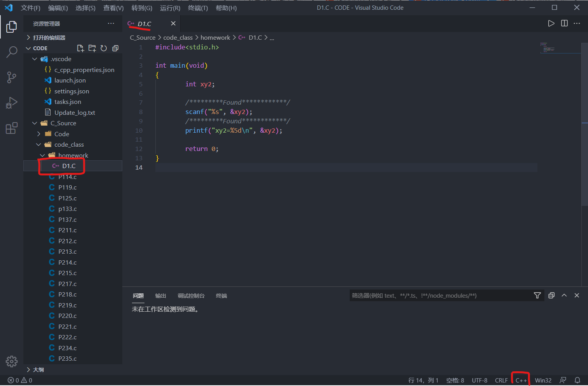Split the editor to the right
Image resolution: width=588 pixels, height=386 pixels.
[x=564, y=23]
